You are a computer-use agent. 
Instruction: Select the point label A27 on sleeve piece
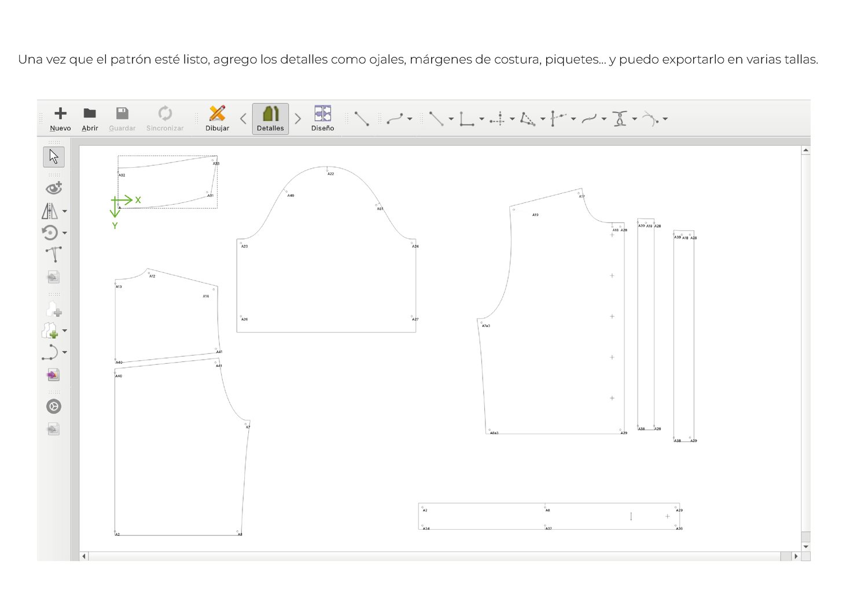(415, 319)
